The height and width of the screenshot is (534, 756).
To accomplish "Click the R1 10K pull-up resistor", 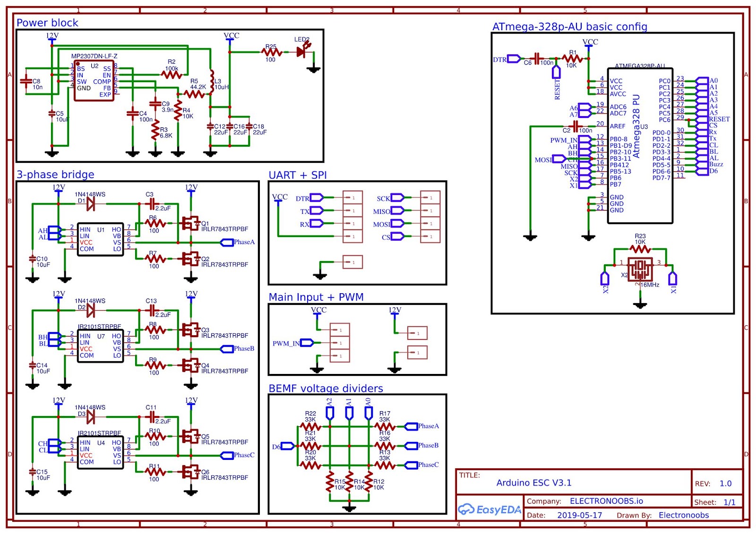I will click(x=572, y=59).
